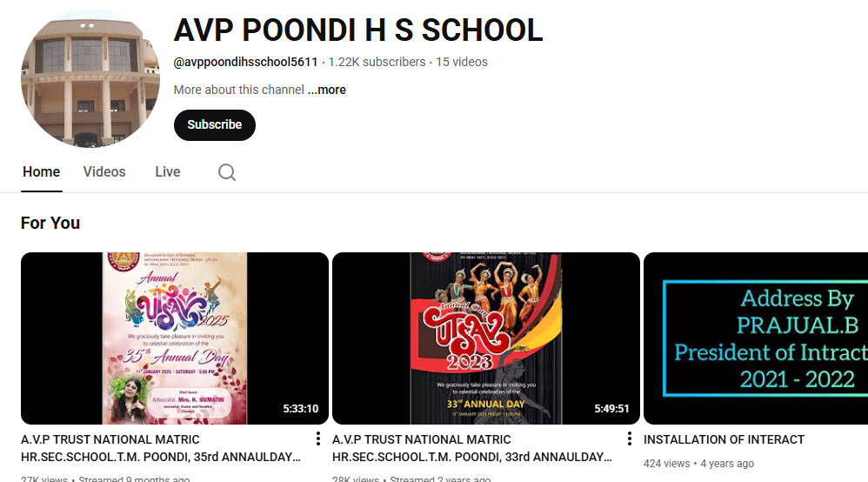Play the Utsav 2023 annual day thumbnail
Screen dimensions: 868x482
(x=486, y=338)
